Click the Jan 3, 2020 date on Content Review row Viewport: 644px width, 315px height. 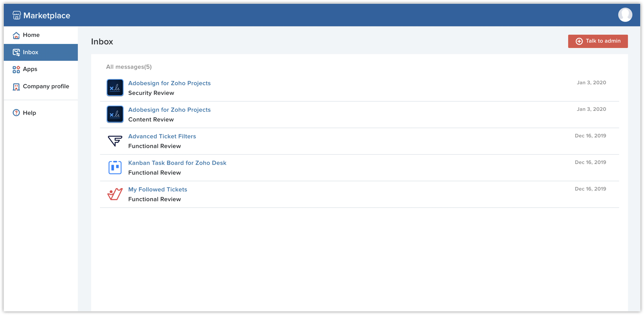pos(591,109)
